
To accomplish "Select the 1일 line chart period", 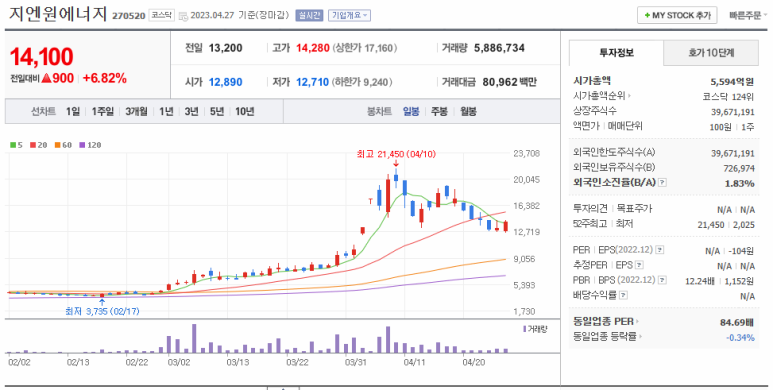I will pyautogui.click(x=72, y=112).
